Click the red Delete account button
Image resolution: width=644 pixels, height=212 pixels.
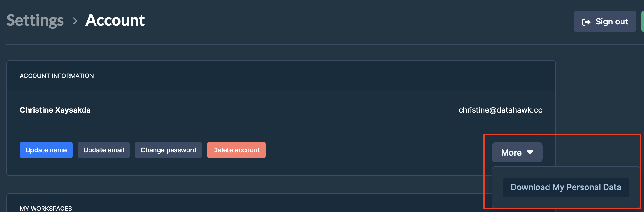click(x=236, y=150)
